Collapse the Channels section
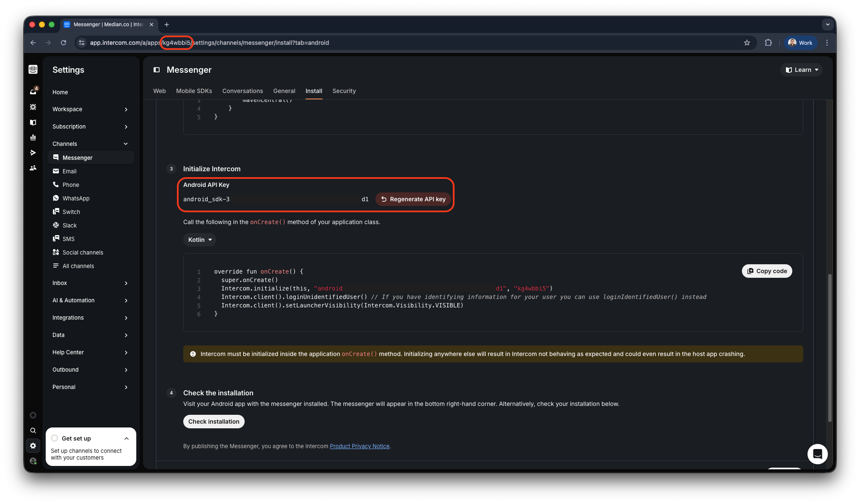 pos(126,144)
